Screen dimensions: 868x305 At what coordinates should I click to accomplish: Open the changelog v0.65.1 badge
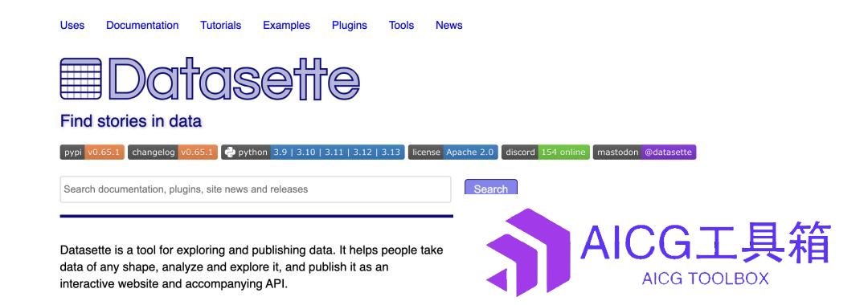pyautogui.click(x=173, y=152)
